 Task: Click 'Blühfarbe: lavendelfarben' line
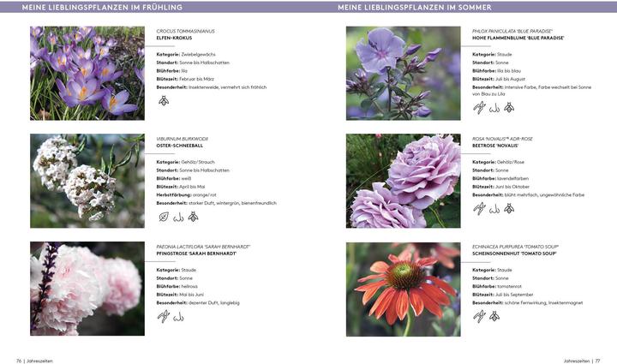point(500,178)
